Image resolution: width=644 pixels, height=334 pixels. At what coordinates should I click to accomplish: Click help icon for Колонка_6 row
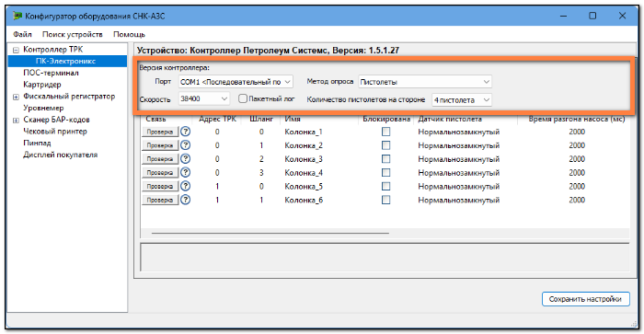click(x=186, y=200)
